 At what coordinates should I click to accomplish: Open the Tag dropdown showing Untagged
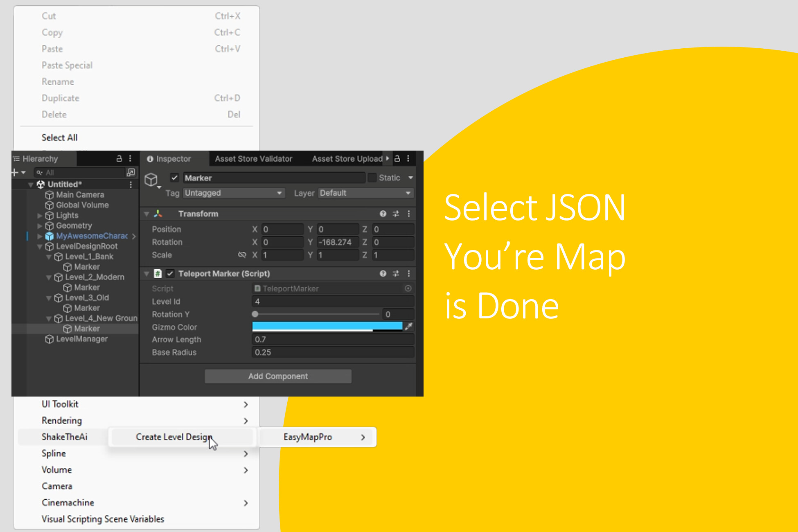point(233,193)
